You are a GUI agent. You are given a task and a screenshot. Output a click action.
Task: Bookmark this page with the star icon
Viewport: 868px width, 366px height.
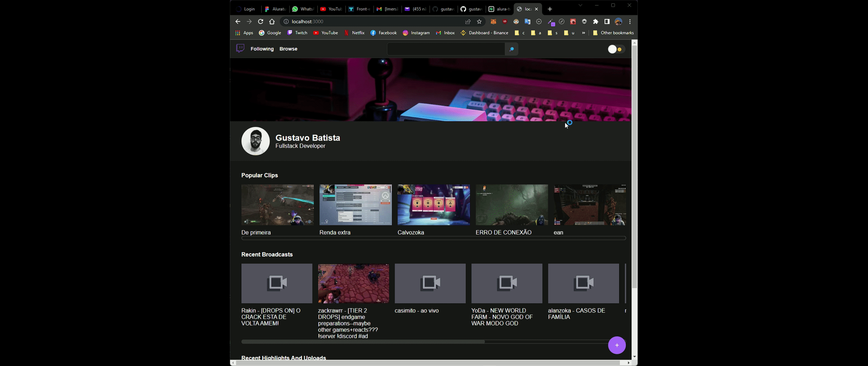click(479, 22)
